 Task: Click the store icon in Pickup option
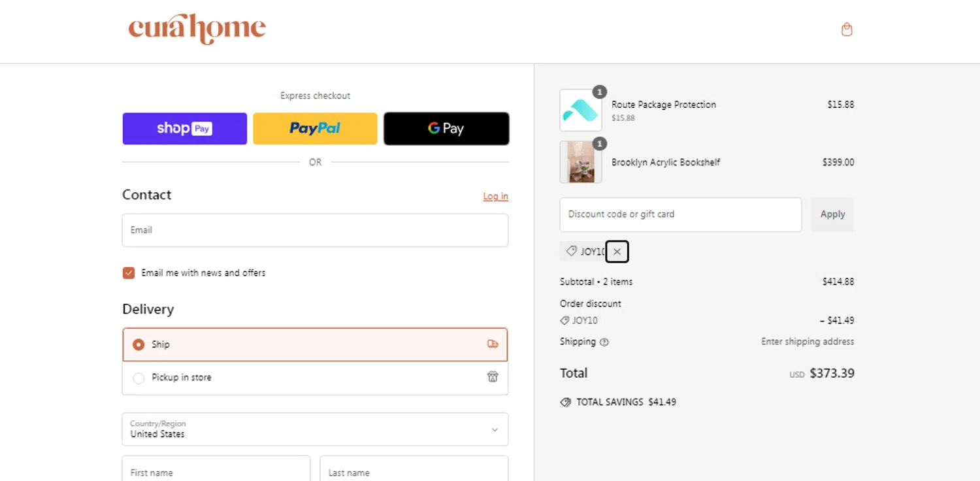[493, 377]
